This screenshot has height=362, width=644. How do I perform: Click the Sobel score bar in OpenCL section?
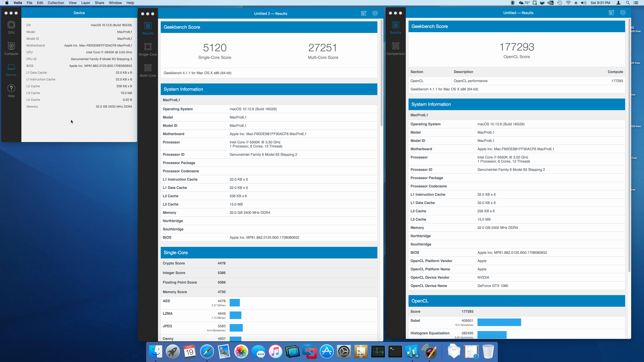point(499,322)
